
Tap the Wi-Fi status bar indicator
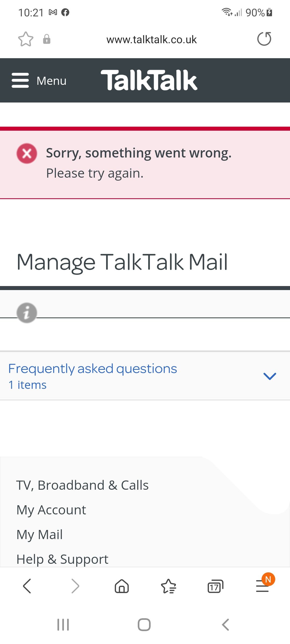[x=226, y=12]
